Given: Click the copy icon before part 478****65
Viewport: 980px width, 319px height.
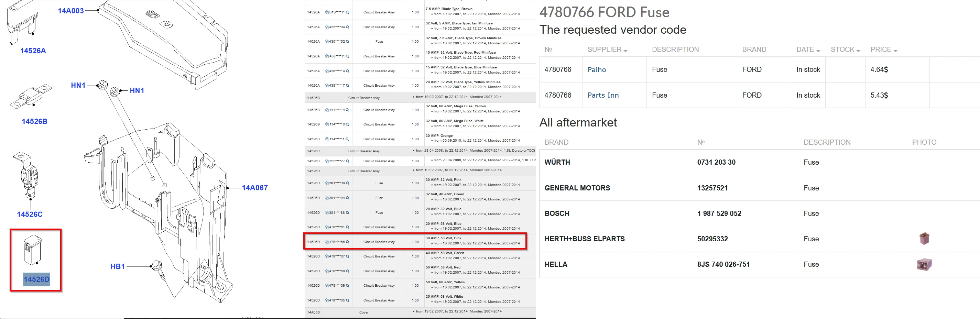Looking at the screenshot, I should click(327, 300).
